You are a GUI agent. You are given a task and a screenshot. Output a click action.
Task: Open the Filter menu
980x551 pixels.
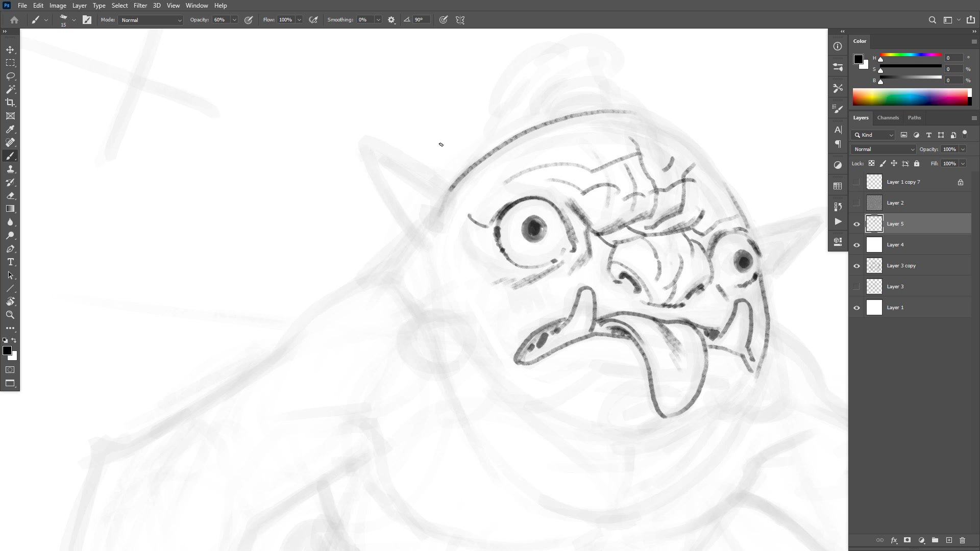point(140,6)
